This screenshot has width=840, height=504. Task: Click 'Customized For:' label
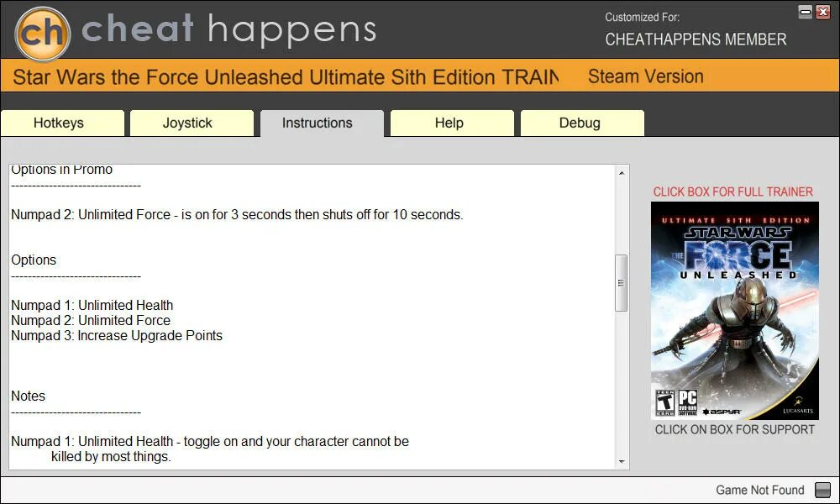pyautogui.click(x=643, y=17)
